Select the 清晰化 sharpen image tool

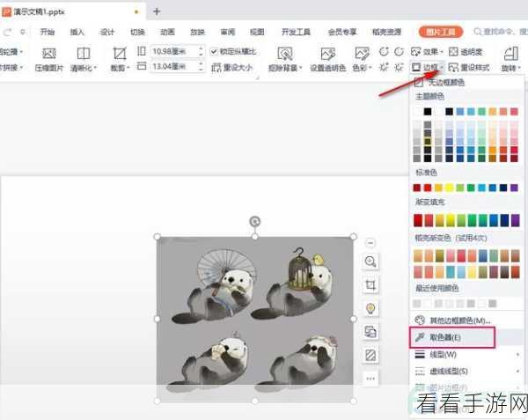tap(84, 54)
